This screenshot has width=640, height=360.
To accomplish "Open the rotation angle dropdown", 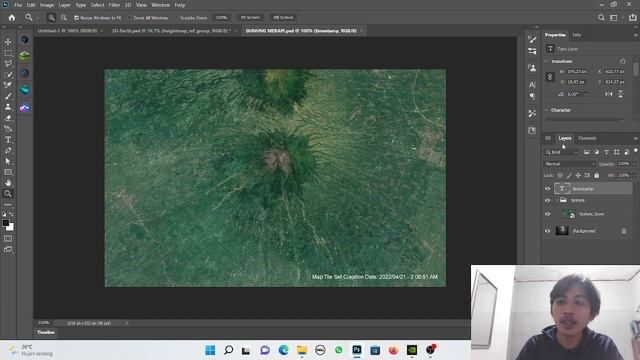I will 586,94.
